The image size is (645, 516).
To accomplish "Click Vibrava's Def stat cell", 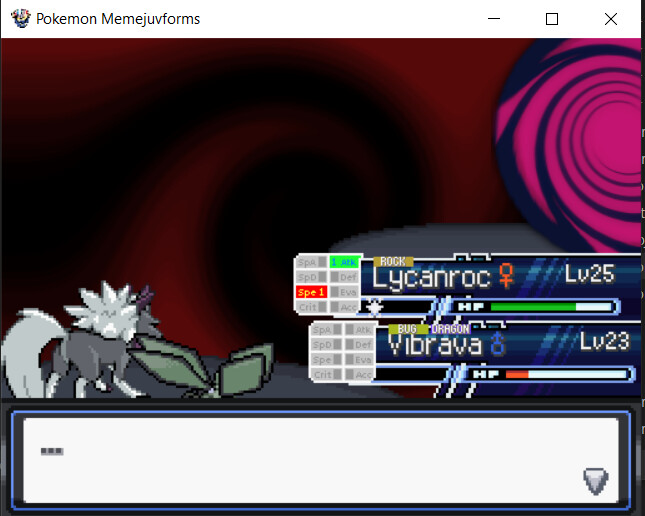I will [359, 344].
